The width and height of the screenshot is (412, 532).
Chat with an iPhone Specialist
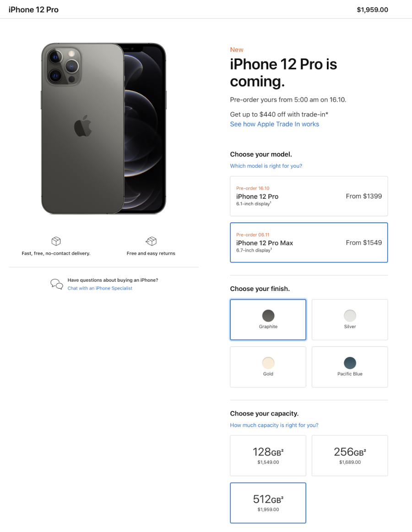click(100, 288)
